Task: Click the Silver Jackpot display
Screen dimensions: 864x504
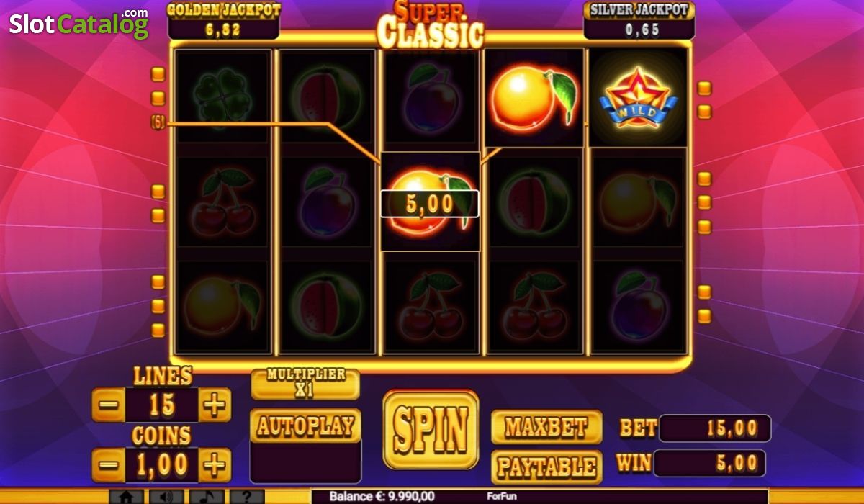Action: (639, 20)
